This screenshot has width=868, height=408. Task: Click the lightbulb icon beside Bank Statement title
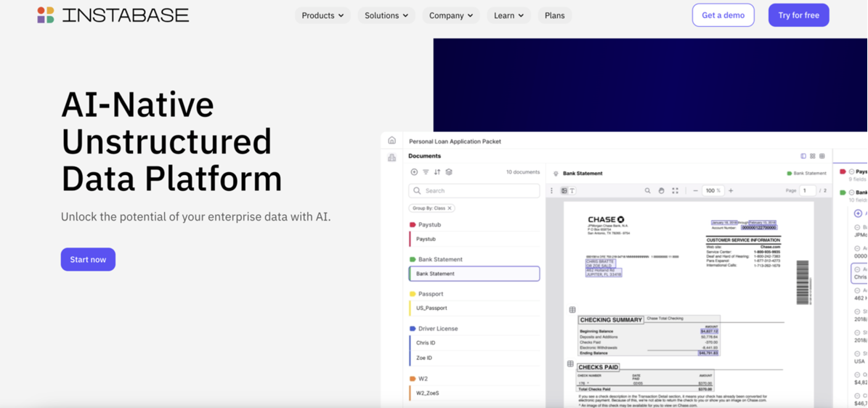pyautogui.click(x=556, y=174)
